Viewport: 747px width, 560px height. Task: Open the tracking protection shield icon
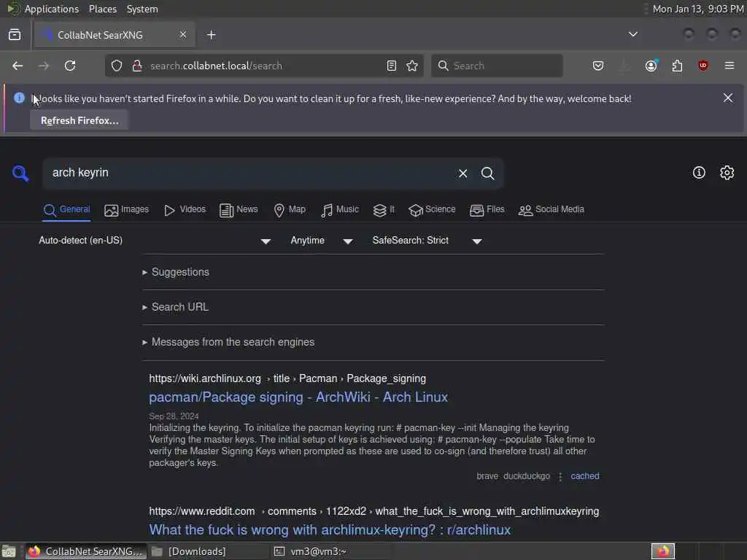tap(117, 66)
